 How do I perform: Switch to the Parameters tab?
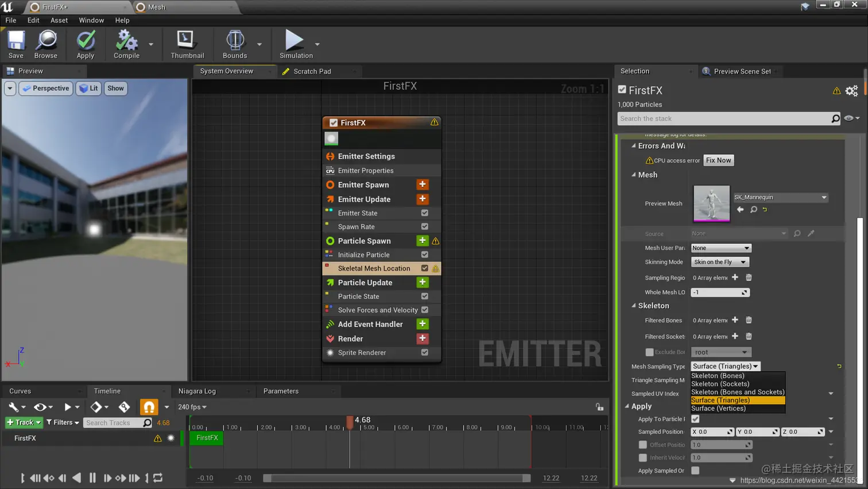(281, 391)
